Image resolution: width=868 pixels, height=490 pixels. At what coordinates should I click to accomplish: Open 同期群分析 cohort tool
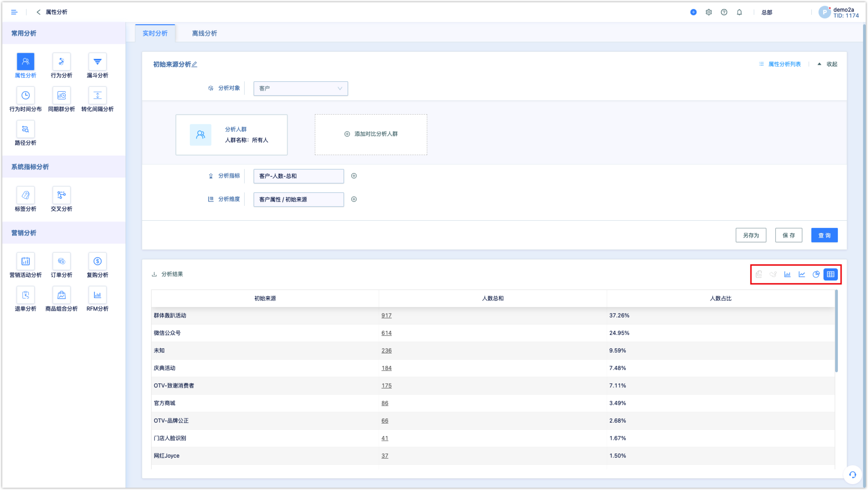click(61, 99)
